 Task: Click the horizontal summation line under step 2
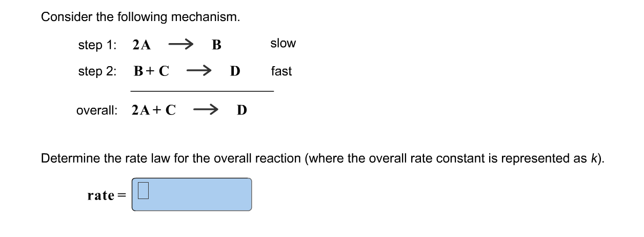coord(202,91)
